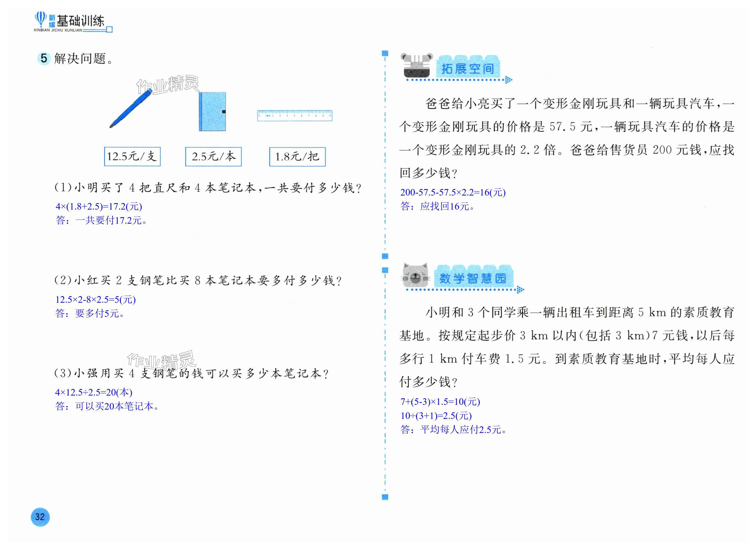Click the equation 10÷(3+1)=2.5(元)

436,416
